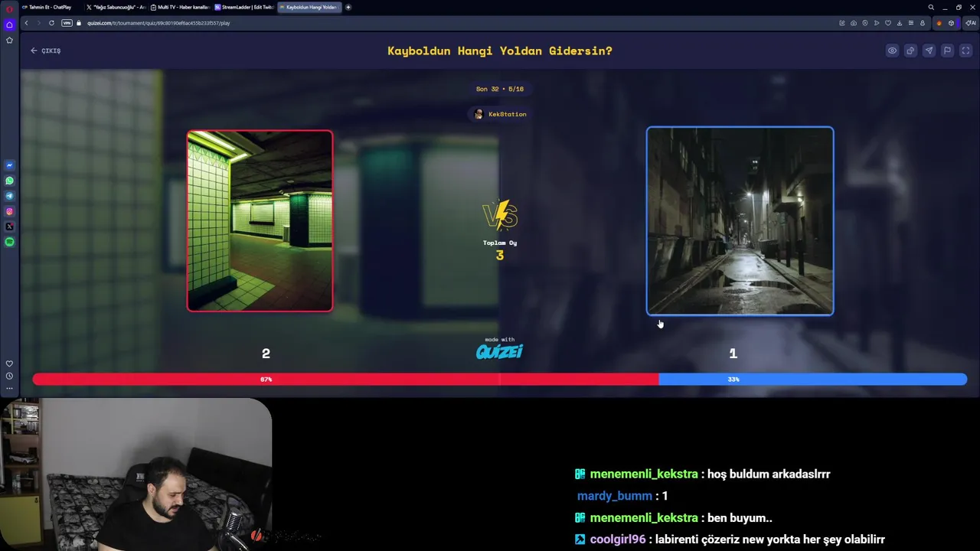
Task: Choose the dark rainy alley image
Action: [x=740, y=220]
